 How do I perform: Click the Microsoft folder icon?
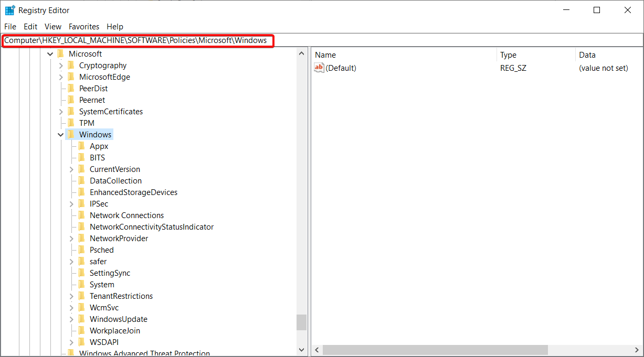click(60, 53)
